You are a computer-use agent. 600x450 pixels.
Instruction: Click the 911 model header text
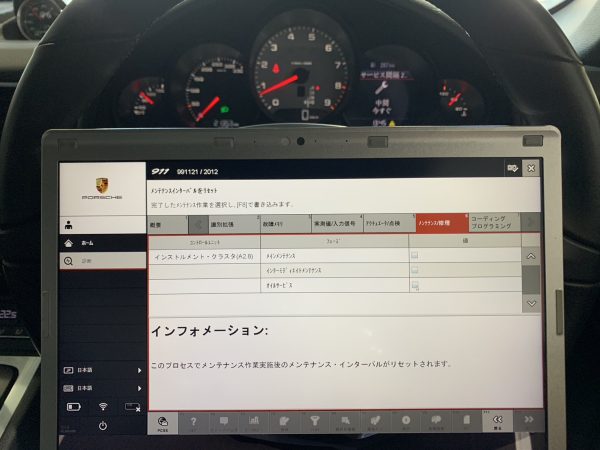tap(160, 171)
